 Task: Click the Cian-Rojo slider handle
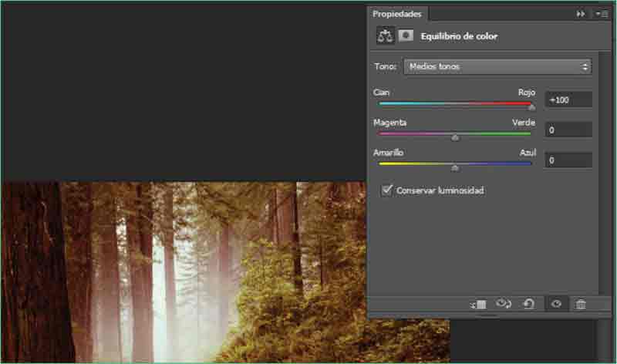[531, 106]
